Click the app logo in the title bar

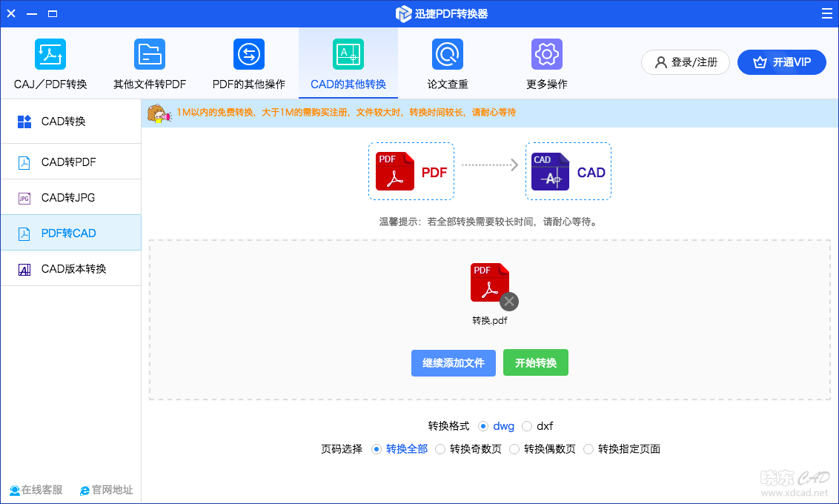tap(403, 14)
